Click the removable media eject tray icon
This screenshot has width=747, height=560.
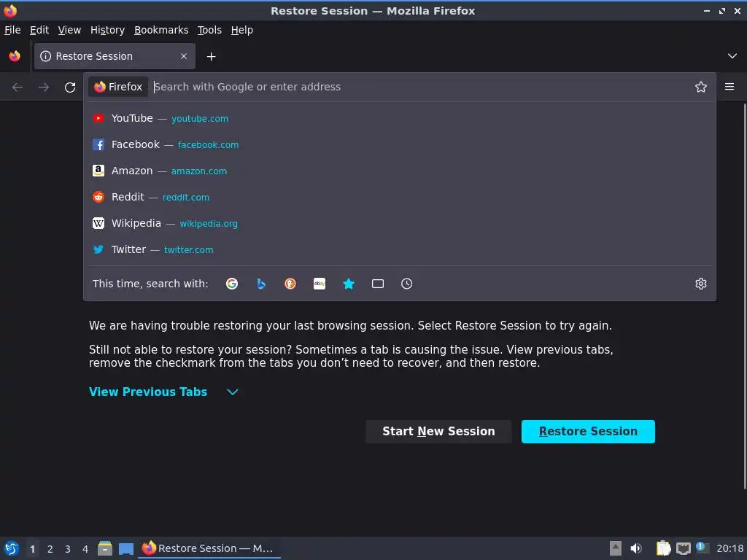coord(616,548)
